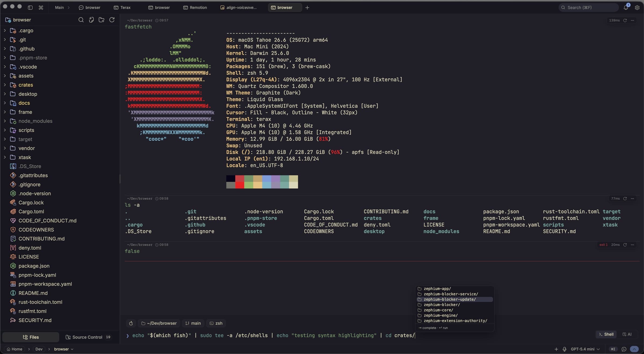Screen dimensions: 644x354
Task: Open the Source Control panel tab
Action: tap(88, 337)
